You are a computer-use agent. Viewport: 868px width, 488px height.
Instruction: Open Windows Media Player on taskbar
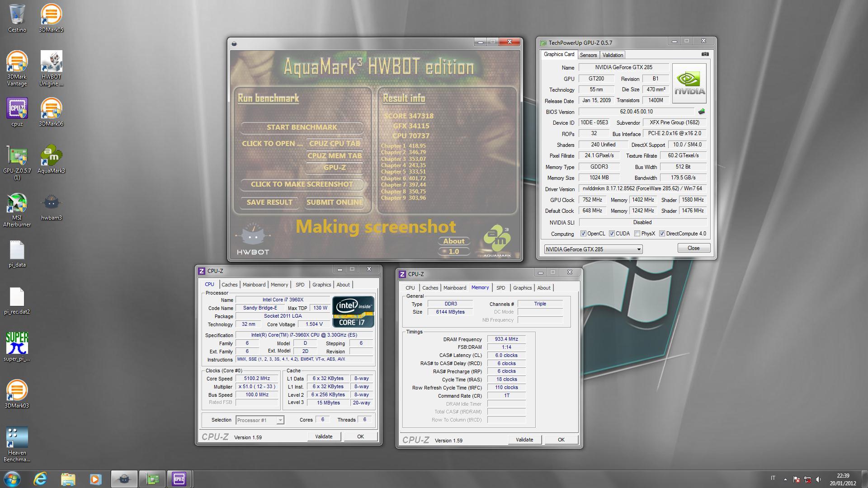click(x=95, y=479)
